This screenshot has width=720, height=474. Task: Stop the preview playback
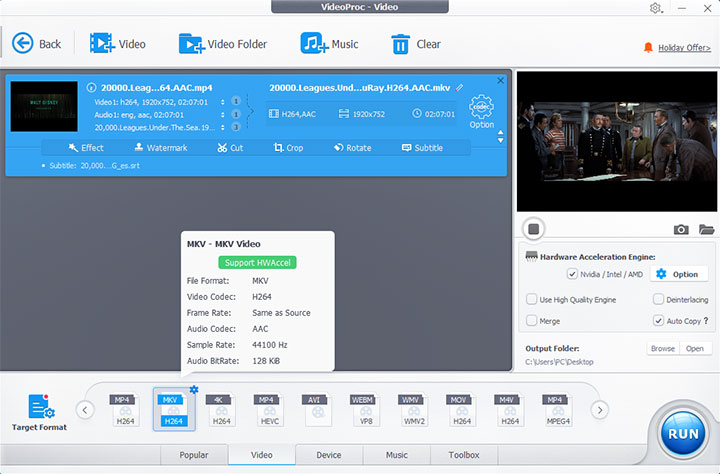pos(534,229)
